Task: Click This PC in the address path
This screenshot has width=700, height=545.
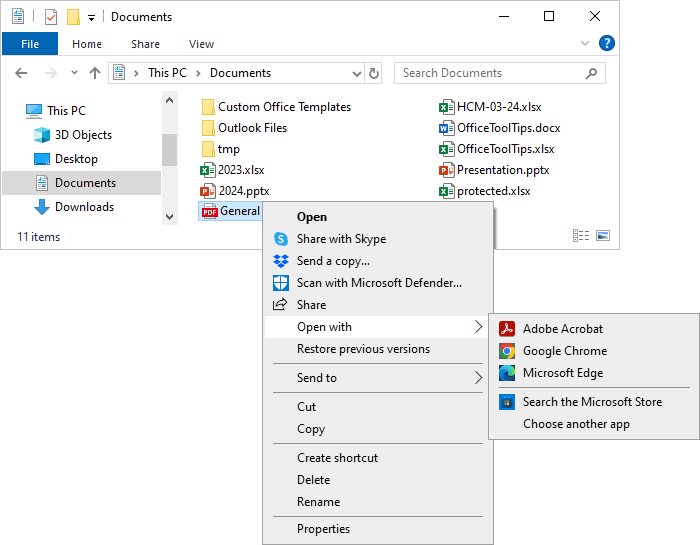Action: [167, 73]
